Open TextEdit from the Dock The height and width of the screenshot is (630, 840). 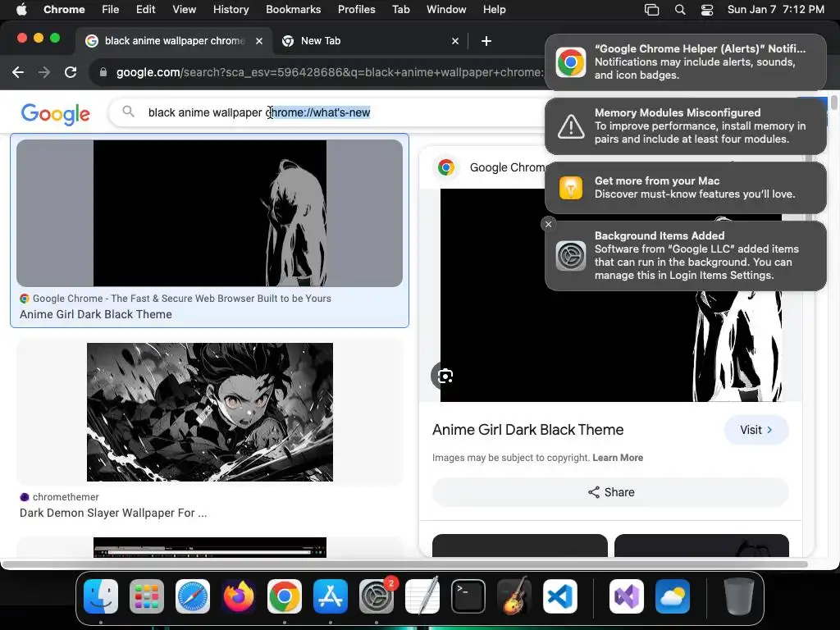pyautogui.click(x=422, y=596)
